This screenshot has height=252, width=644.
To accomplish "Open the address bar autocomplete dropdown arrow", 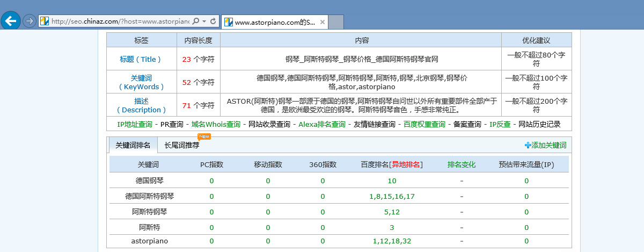I will 204,21.
